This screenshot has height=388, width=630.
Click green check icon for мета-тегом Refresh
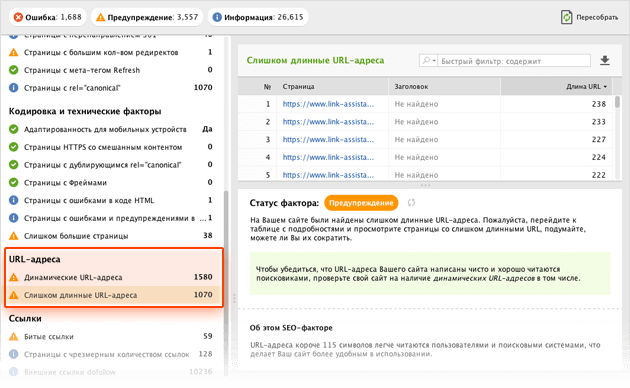[x=14, y=70]
